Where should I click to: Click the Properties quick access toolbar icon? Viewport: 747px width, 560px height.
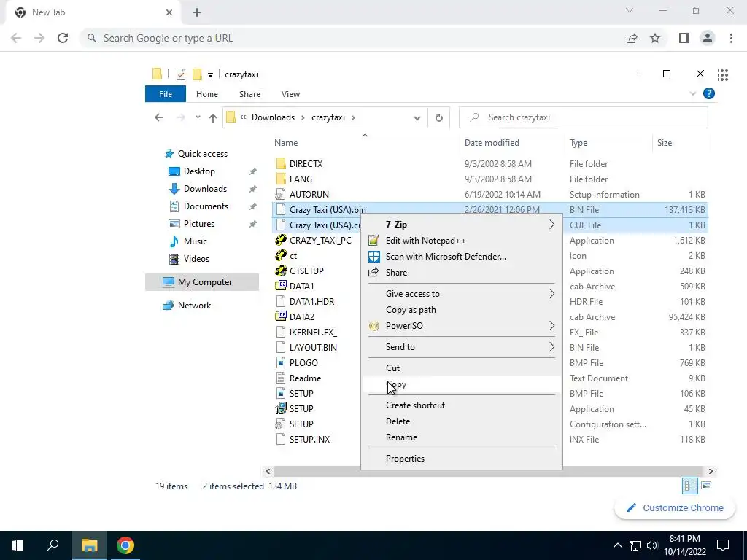181,74
